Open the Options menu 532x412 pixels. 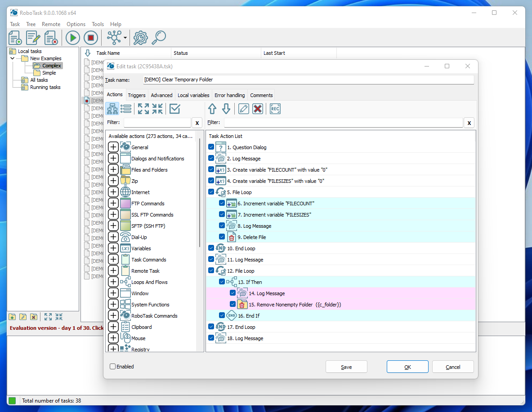click(x=76, y=24)
